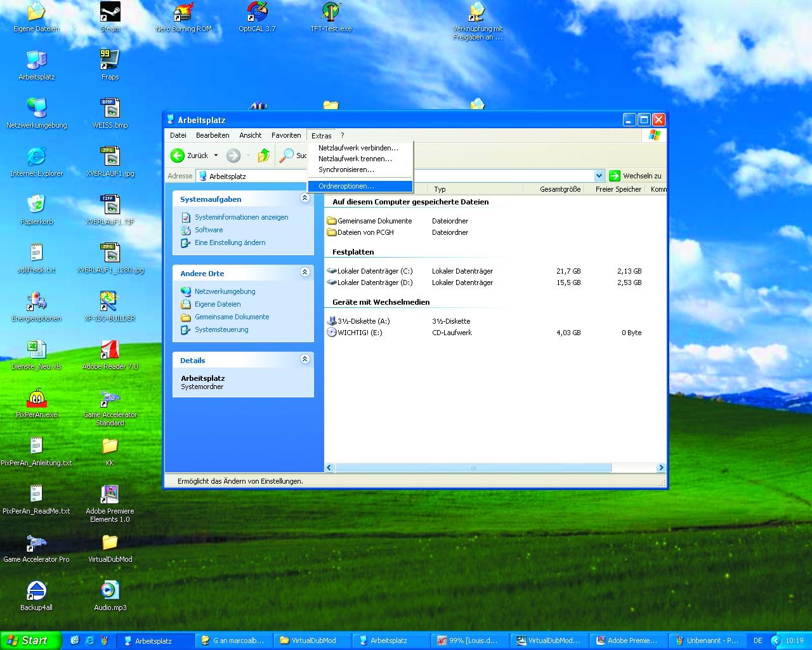The width and height of the screenshot is (812, 650).
Task: Select Lokaler Datenträger (D:) drive
Action: tap(369, 282)
